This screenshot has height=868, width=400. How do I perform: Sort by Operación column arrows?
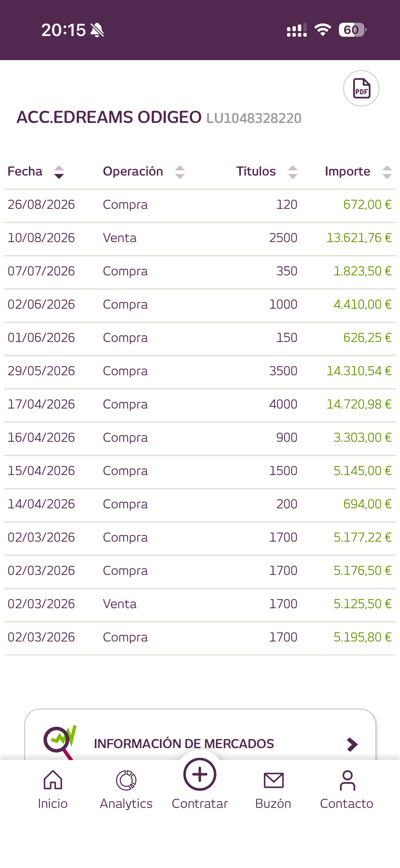click(180, 172)
